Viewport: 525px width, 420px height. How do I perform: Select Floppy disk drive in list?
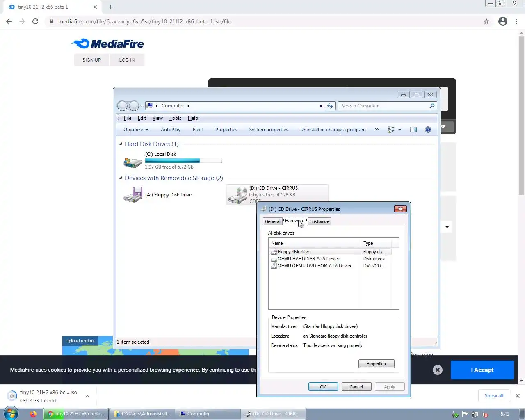pyautogui.click(x=331, y=252)
